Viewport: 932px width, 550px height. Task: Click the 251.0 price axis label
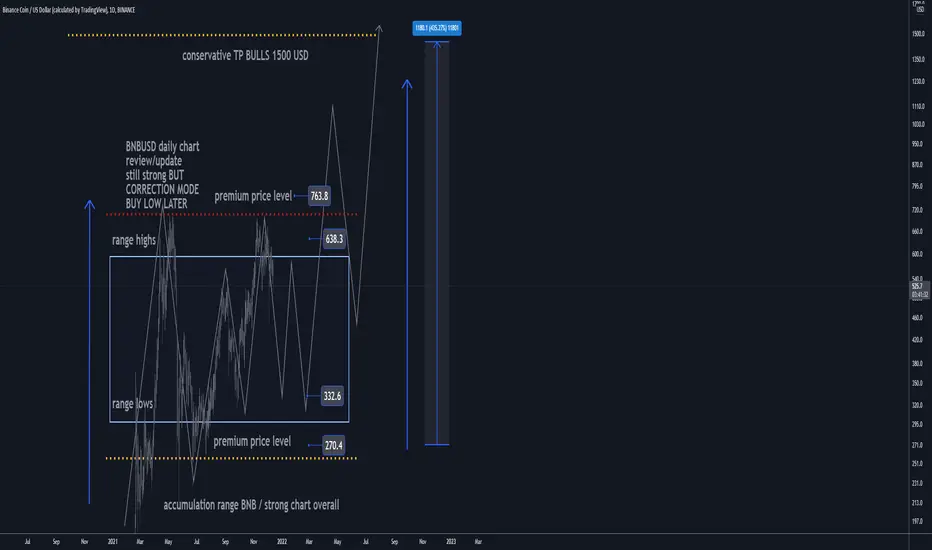pyautogui.click(x=917, y=463)
